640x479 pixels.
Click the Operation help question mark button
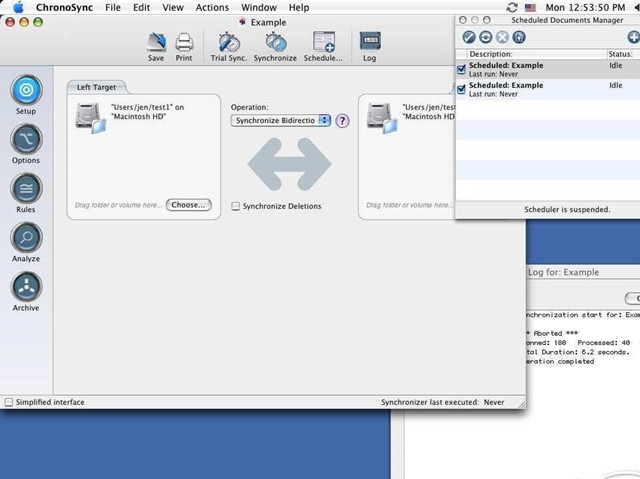[342, 121]
